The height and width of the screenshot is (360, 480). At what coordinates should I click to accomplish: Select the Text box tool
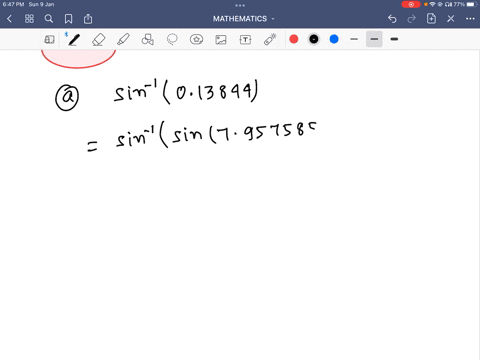tap(245, 40)
